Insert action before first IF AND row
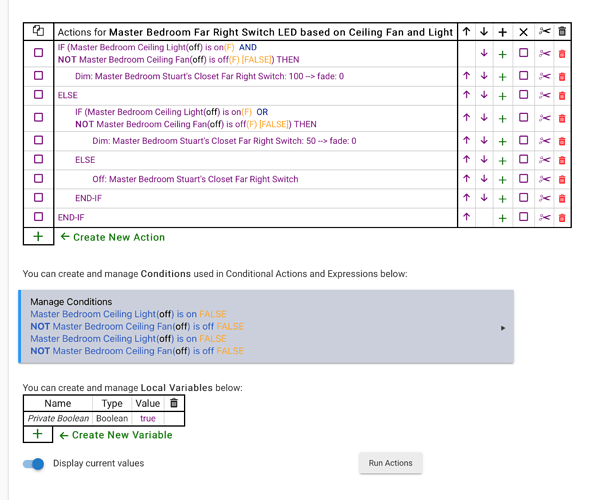Image resolution: width=610 pixels, height=500 pixels. coord(503,54)
